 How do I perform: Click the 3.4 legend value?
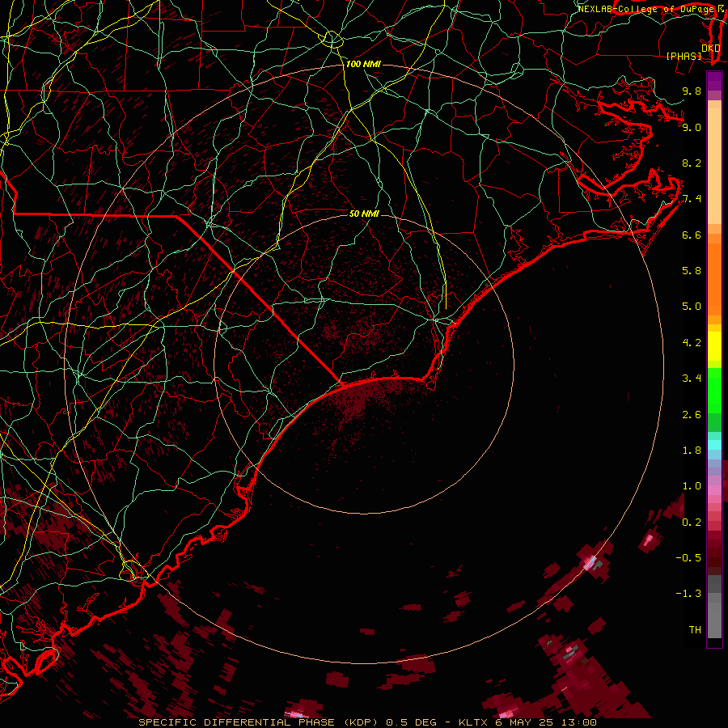(692, 379)
